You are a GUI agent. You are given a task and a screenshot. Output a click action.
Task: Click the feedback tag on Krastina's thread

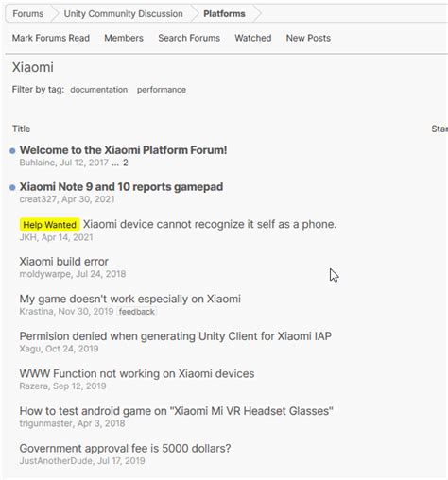pos(137,312)
